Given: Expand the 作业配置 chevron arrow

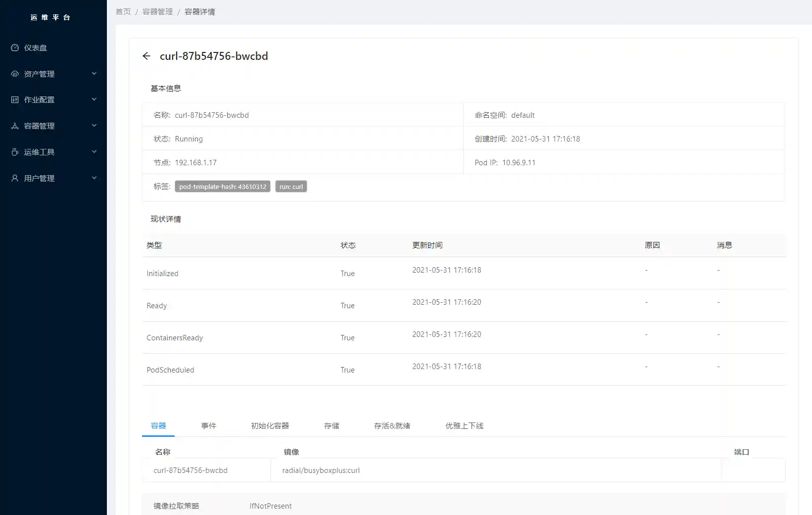Looking at the screenshot, I should click(x=94, y=99).
